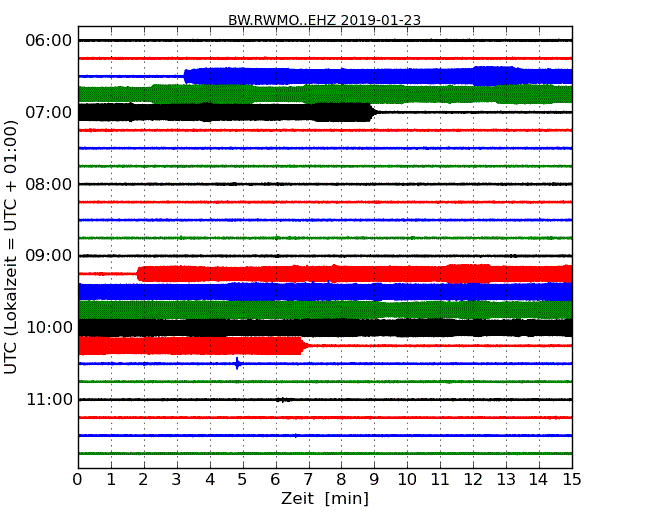Select the 07:00 time axis label

click(x=49, y=112)
